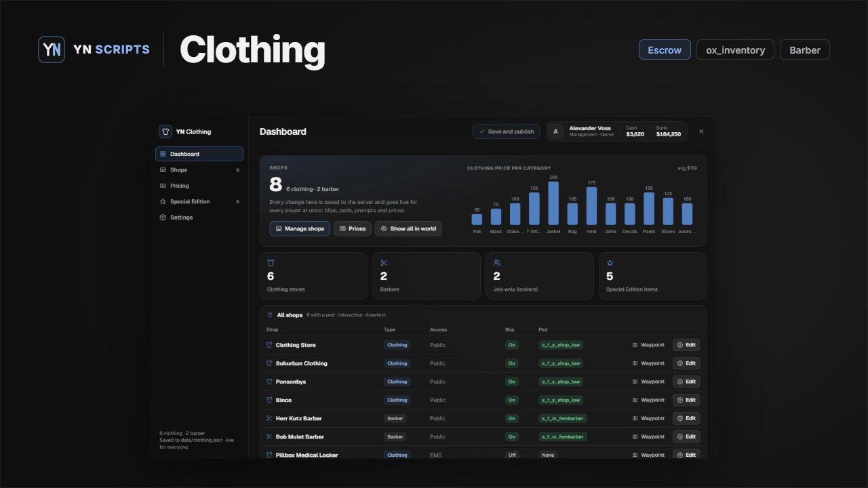Image resolution: width=868 pixels, height=488 pixels.
Task: Click the ox_inventory tag
Action: (735, 49)
